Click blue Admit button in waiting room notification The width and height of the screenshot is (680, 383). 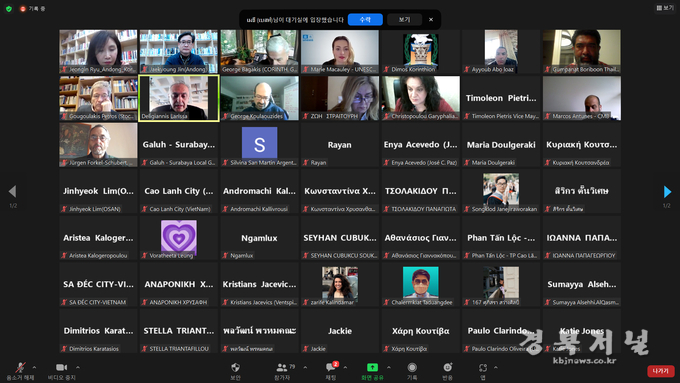coord(365,20)
